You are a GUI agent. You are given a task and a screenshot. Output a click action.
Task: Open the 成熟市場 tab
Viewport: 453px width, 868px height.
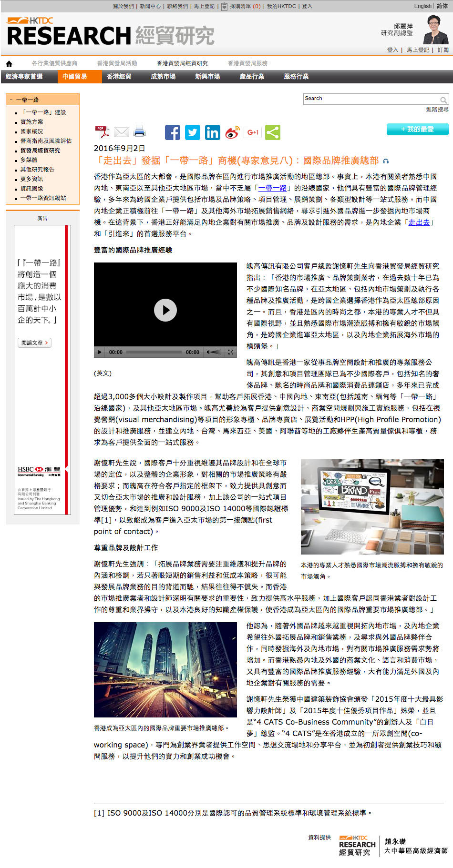click(163, 77)
